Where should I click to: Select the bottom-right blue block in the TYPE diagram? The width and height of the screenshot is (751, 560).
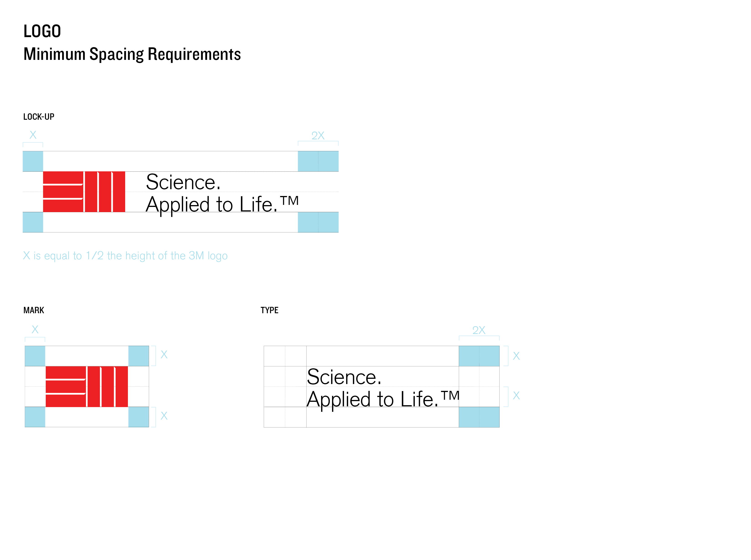coord(479,417)
